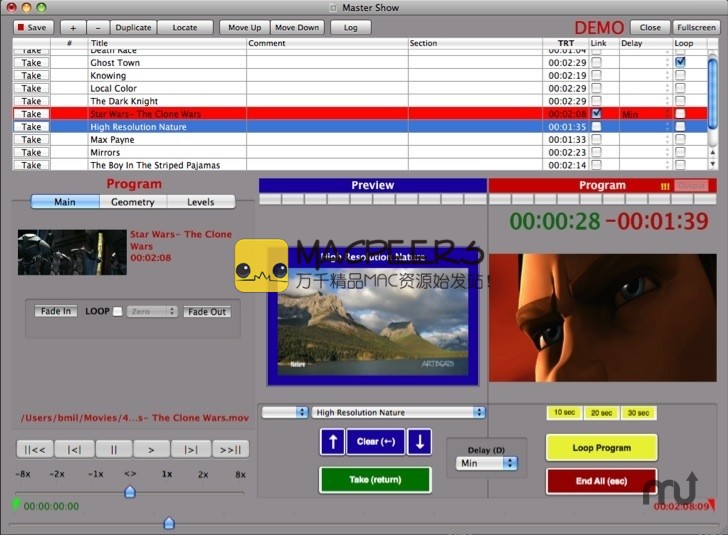Click the Move Down button

(x=297, y=27)
